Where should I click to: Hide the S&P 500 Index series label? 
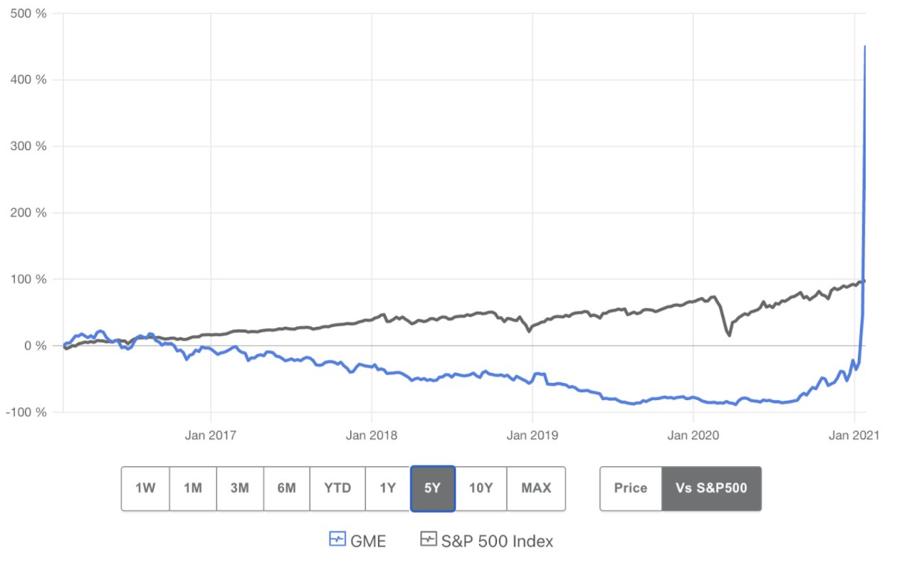(496, 541)
